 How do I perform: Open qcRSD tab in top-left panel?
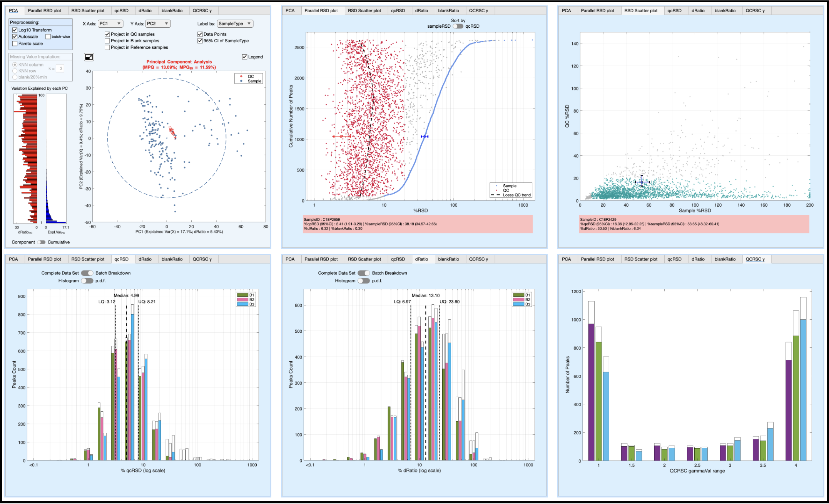tap(122, 11)
